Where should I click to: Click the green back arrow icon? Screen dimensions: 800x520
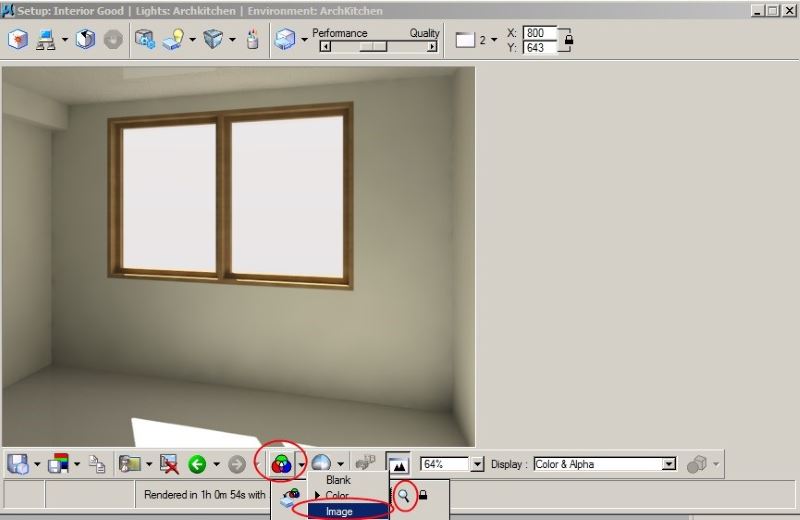(197, 464)
